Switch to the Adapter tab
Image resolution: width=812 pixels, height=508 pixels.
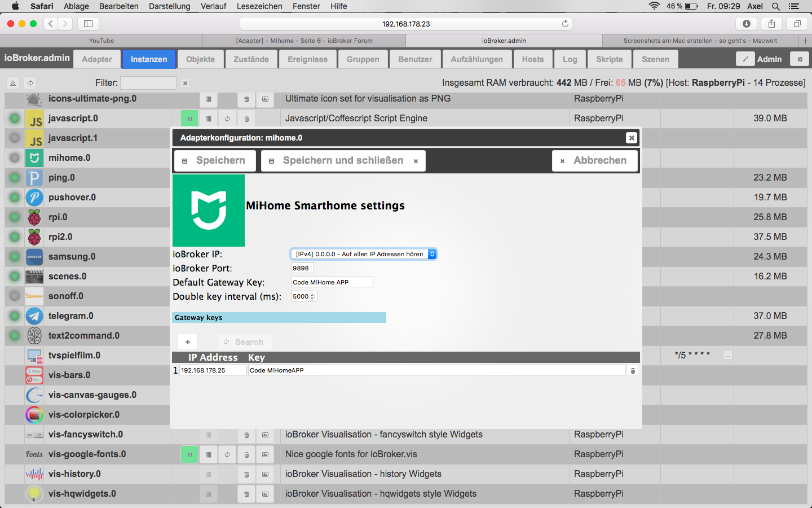[97, 59]
